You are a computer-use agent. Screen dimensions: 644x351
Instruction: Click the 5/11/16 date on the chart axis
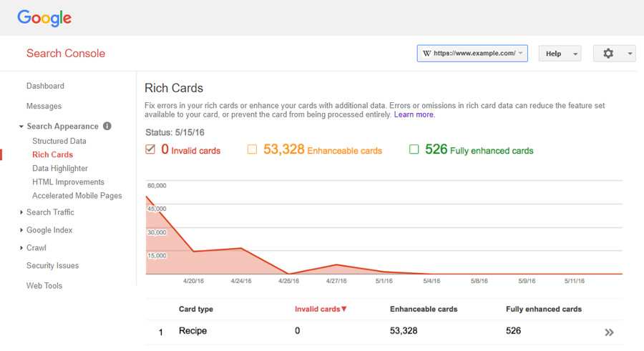(x=574, y=281)
